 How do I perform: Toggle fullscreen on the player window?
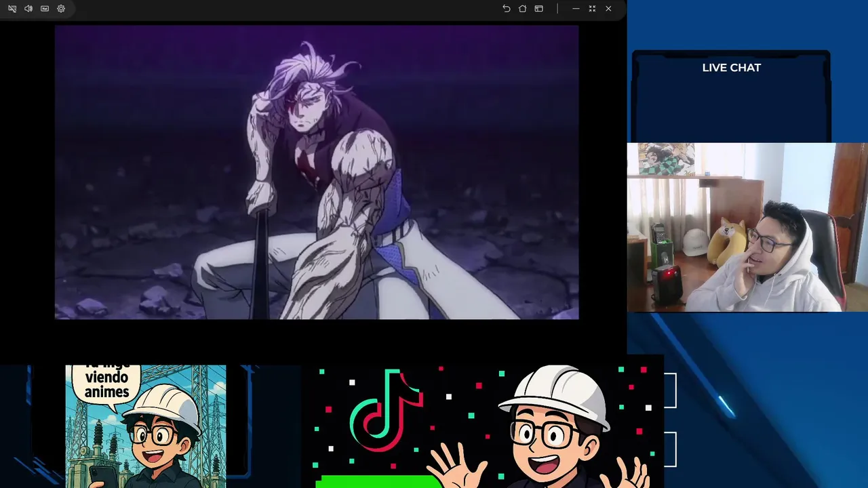[592, 9]
